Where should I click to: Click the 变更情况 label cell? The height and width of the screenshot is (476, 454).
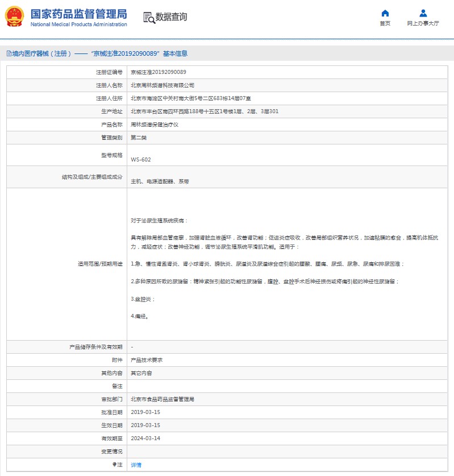(66, 452)
